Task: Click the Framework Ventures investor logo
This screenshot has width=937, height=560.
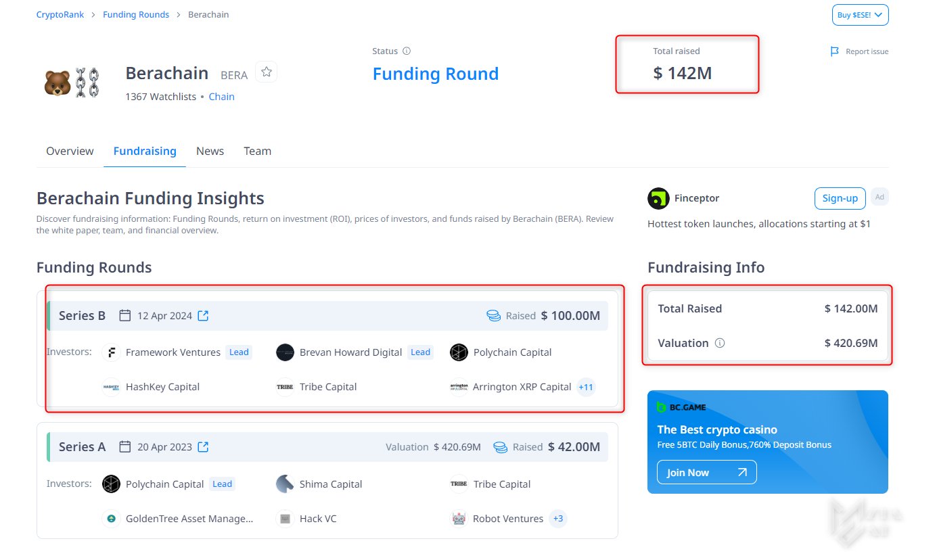Action: point(112,352)
